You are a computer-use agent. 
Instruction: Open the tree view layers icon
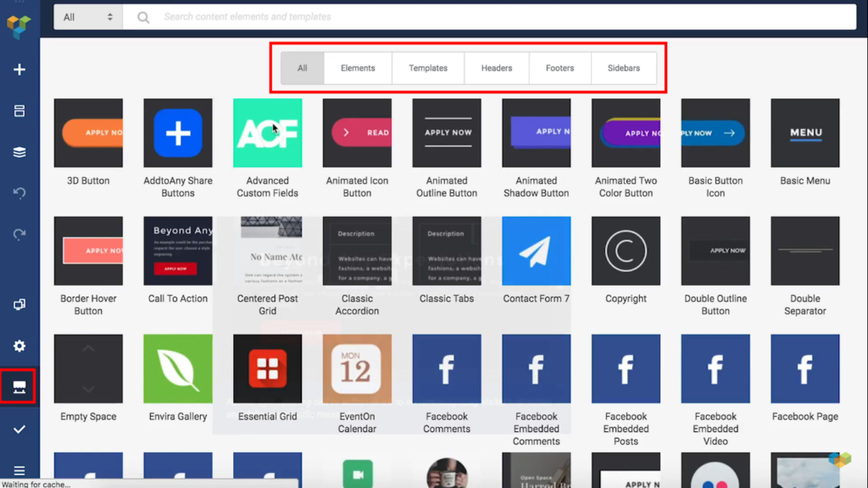pyautogui.click(x=19, y=152)
